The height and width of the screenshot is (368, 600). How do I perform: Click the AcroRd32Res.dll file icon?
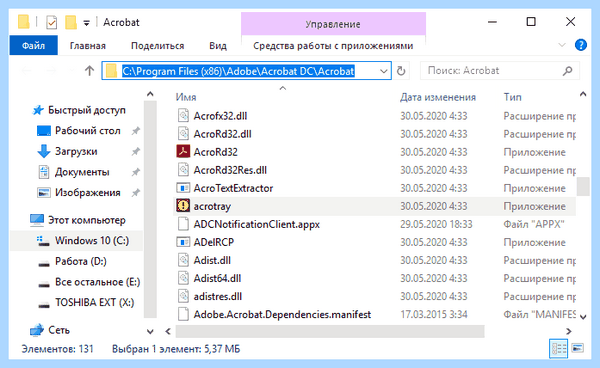point(183,169)
